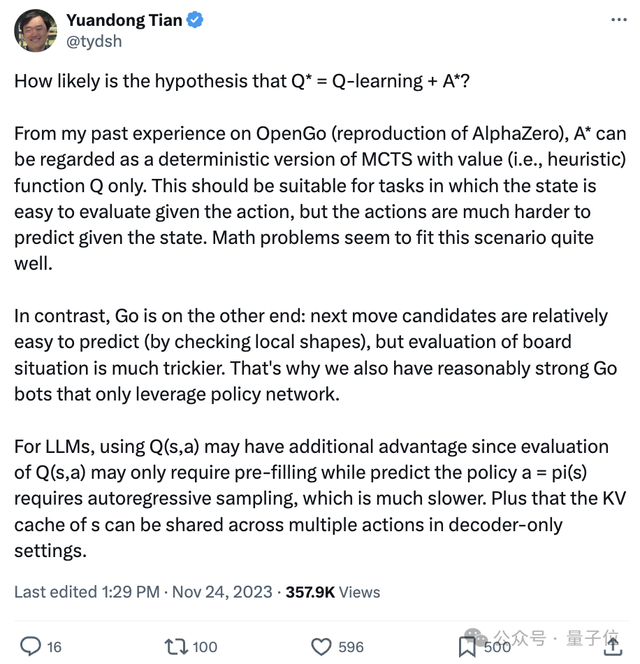Click the paragraph beginning "In contrast, Go"

pos(310,355)
